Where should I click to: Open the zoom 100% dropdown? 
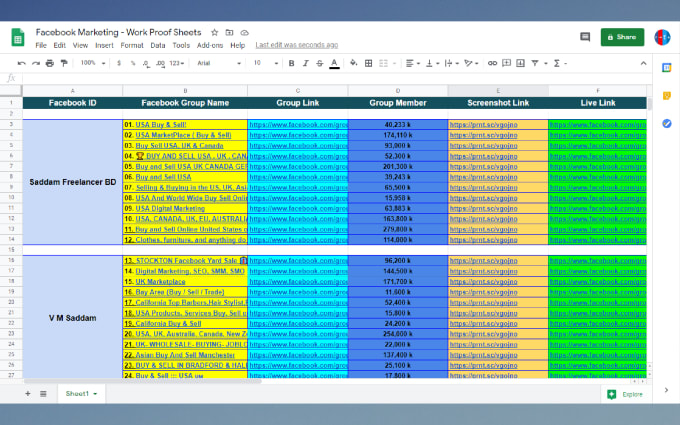click(x=93, y=63)
